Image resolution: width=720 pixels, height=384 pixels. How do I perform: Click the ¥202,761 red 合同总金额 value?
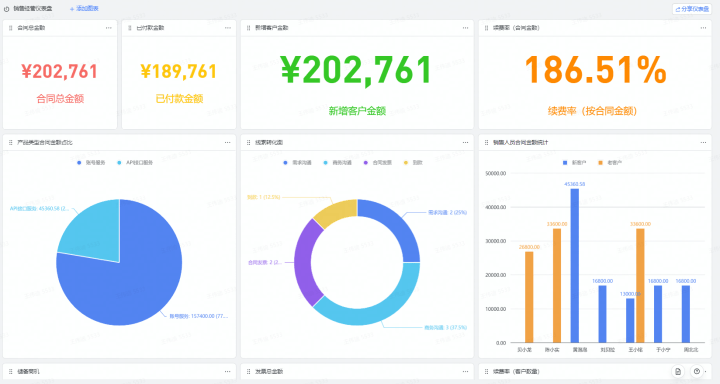(60, 71)
